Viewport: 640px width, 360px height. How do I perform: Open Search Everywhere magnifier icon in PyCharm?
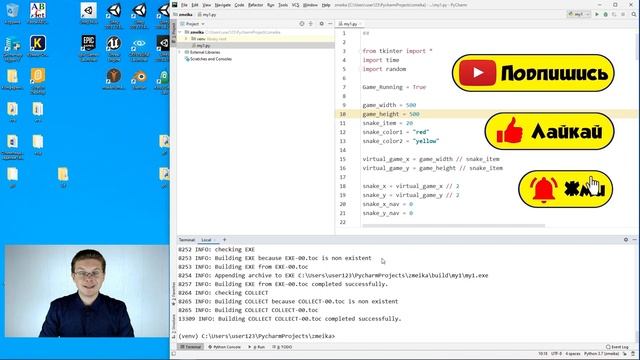point(634,14)
